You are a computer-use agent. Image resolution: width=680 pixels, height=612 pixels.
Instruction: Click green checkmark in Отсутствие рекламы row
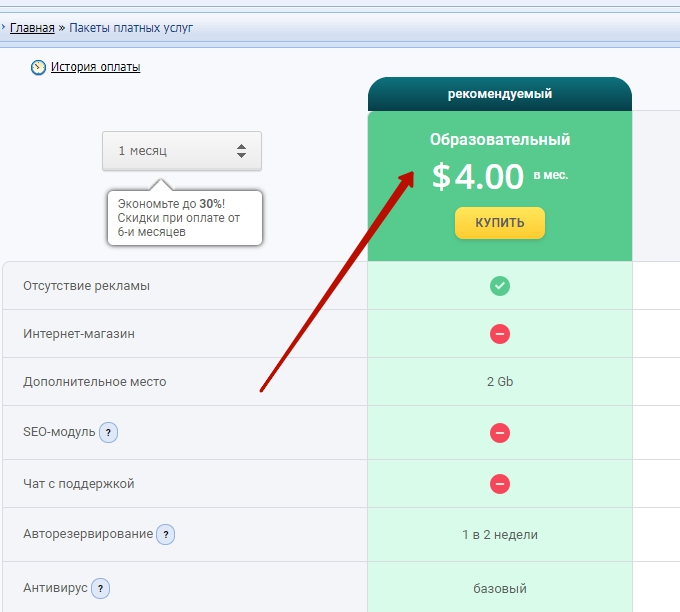coord(500,286)
